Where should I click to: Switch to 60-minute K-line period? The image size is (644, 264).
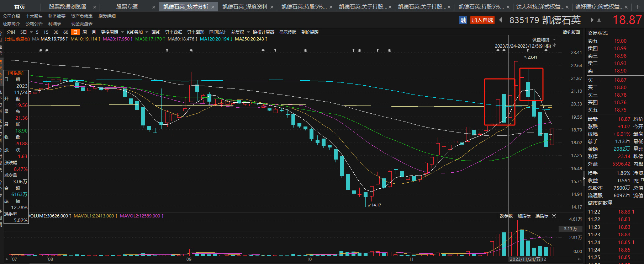66,32
